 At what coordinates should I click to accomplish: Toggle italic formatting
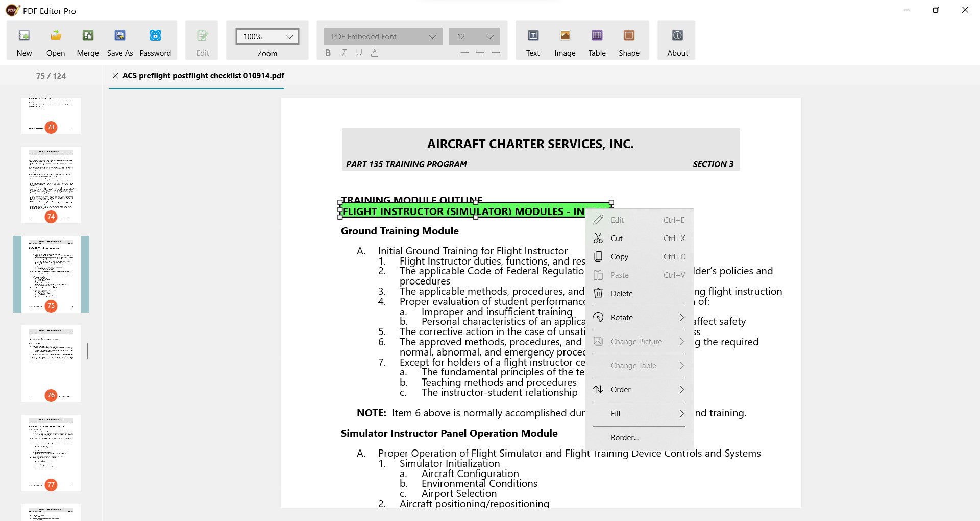(x=344, y=53)
